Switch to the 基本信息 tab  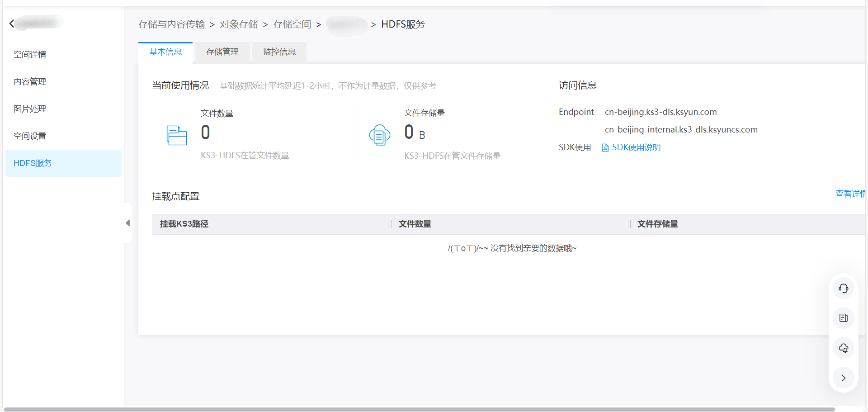(x=165, y=52)
